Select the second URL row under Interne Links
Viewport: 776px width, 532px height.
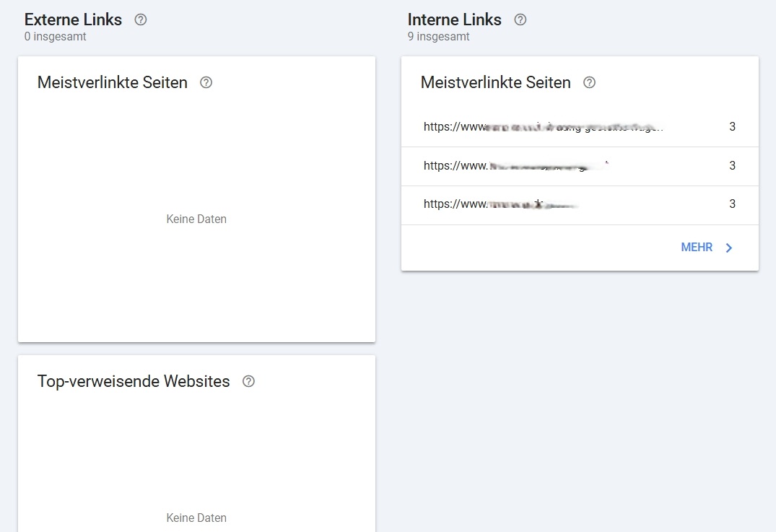pyautogui.click(x=516, y=166)
